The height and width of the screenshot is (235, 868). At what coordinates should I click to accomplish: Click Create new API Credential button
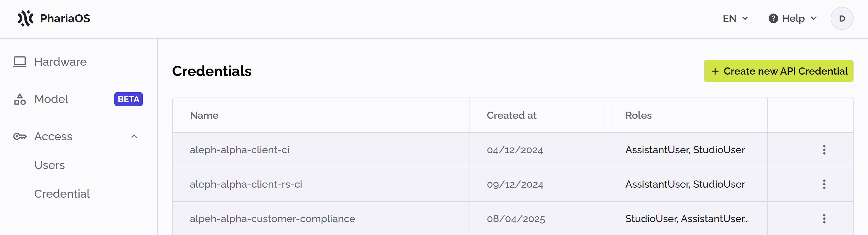pyautogui.click(x=778, y=71)
